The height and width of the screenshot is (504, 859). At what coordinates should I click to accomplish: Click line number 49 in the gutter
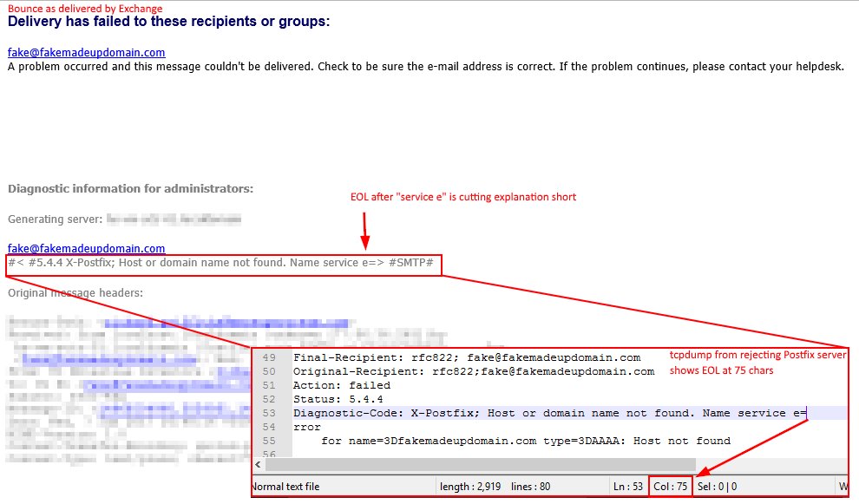[269, 357]
